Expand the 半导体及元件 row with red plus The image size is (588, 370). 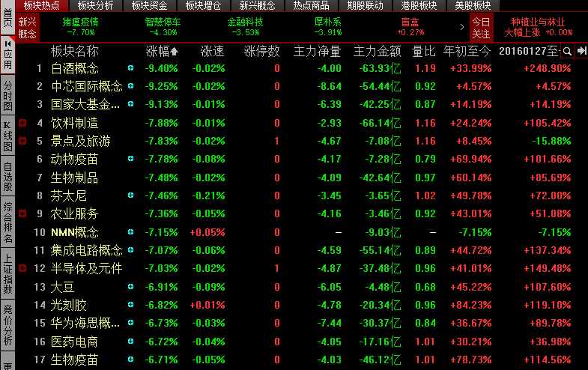coord(22,268)
